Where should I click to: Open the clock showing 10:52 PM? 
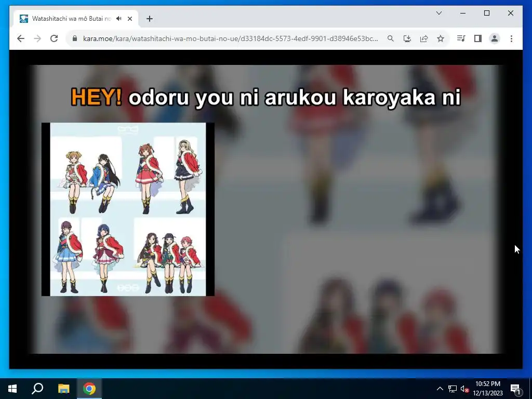tap(488, 389)
